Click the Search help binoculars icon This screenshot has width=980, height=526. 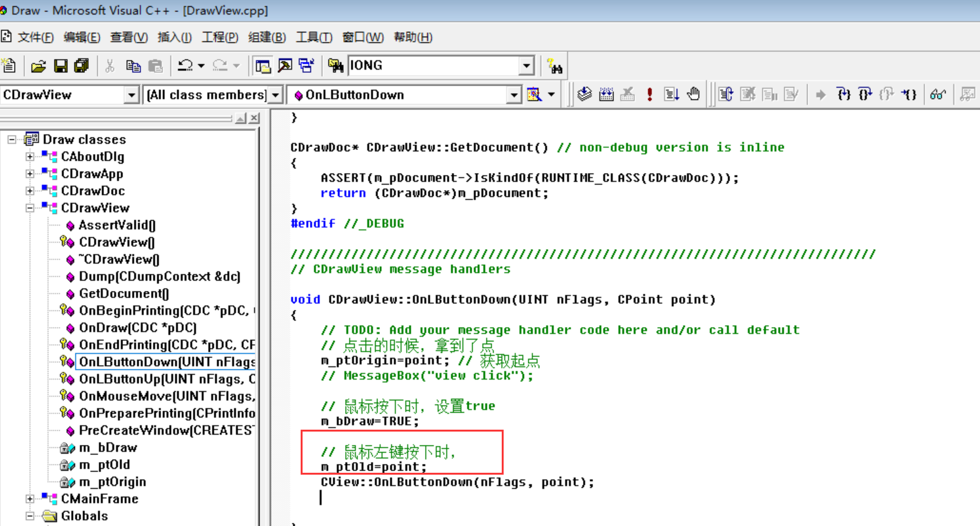pos(555,65)
